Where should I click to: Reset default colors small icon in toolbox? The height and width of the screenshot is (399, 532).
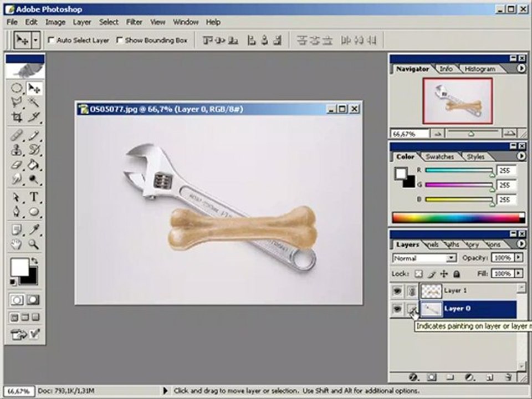(x=13, y=282)
